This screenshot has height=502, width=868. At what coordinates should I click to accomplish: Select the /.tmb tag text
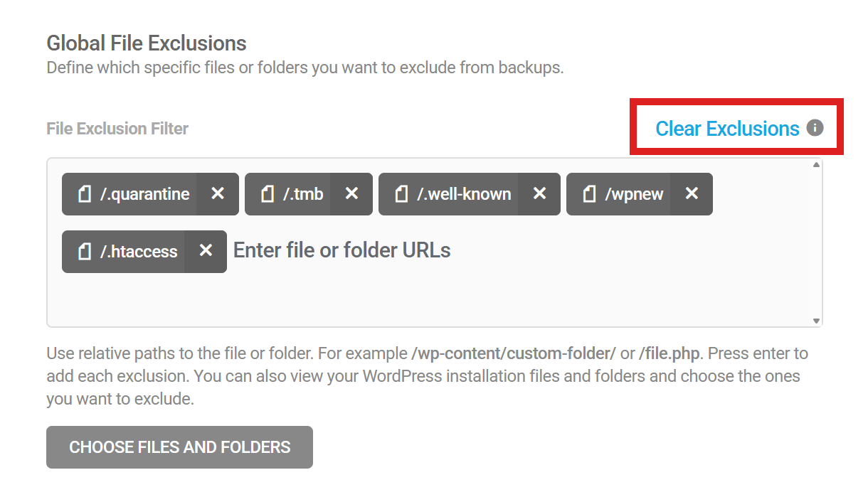tap(303, 194)
